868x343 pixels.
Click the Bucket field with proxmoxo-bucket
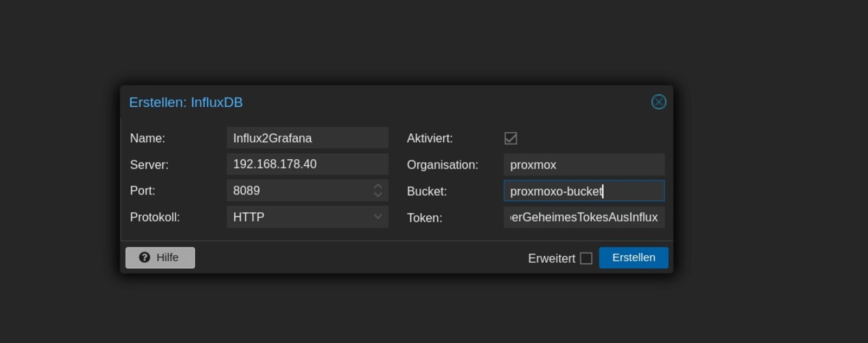click(584, 191)
